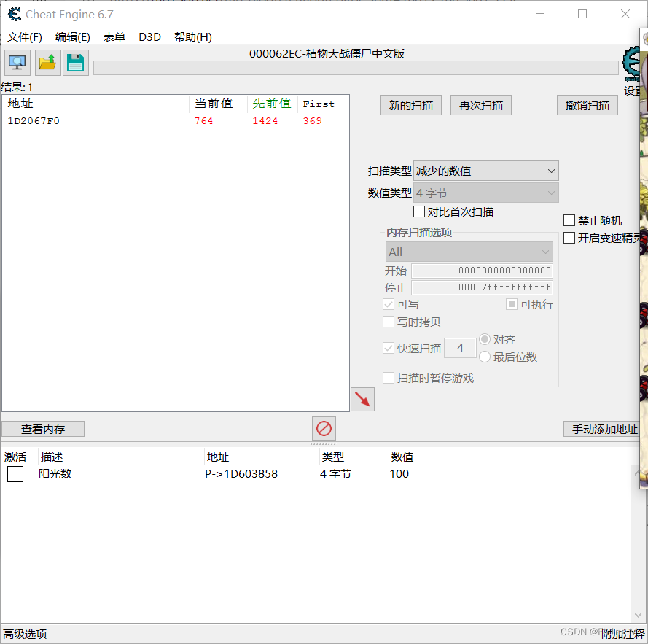Toggle the 对比首次扫描 checkbox
The image size is (648, 644).
click(419, 212)
